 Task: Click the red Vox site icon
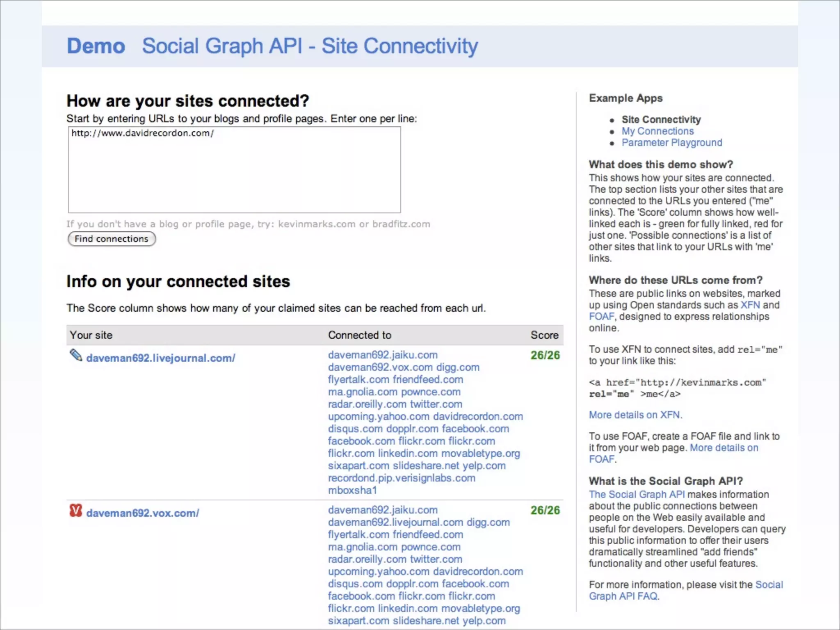coord(75,511)
